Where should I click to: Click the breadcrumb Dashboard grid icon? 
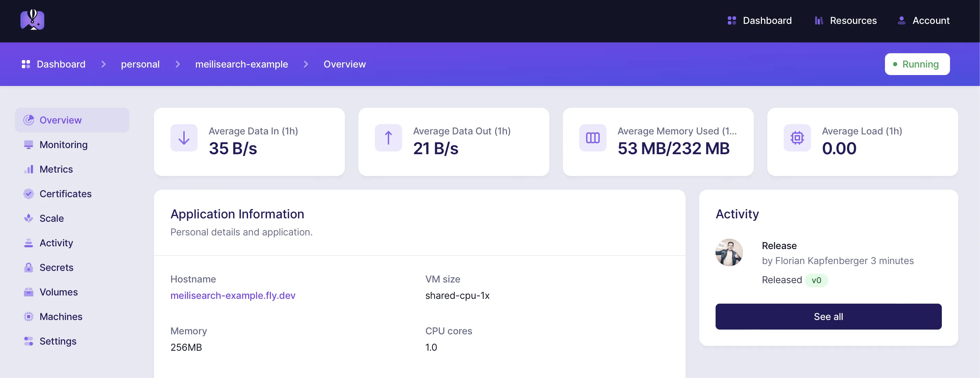[26, 64]
